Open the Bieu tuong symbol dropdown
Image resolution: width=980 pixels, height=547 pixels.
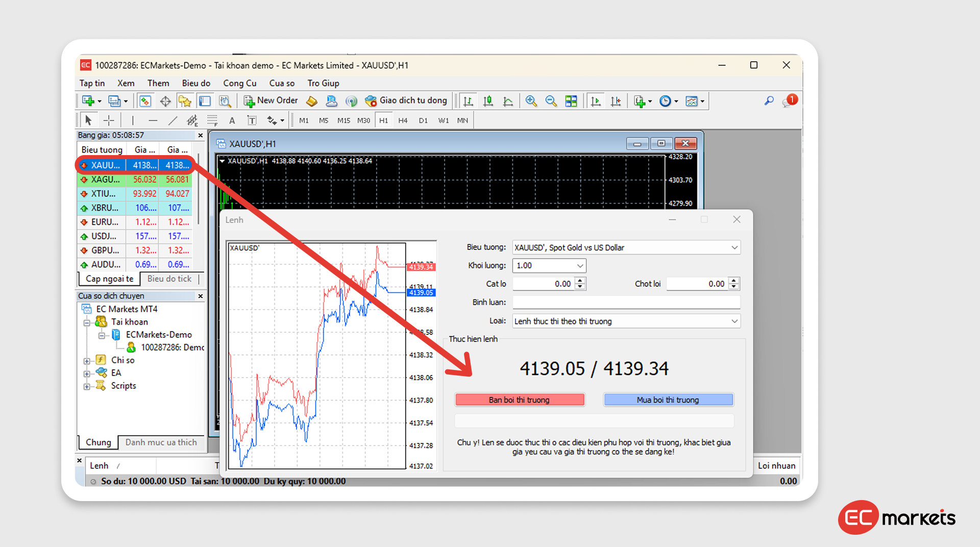point(734,247)
